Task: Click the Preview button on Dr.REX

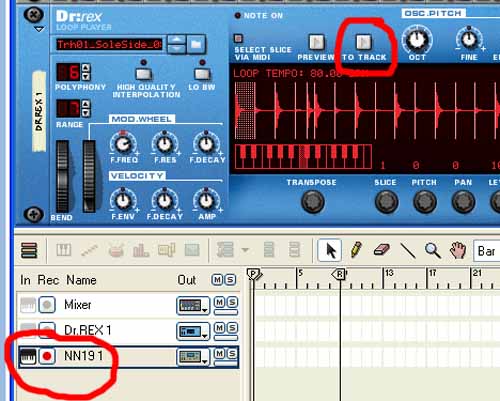Action: tap(316, 42)
